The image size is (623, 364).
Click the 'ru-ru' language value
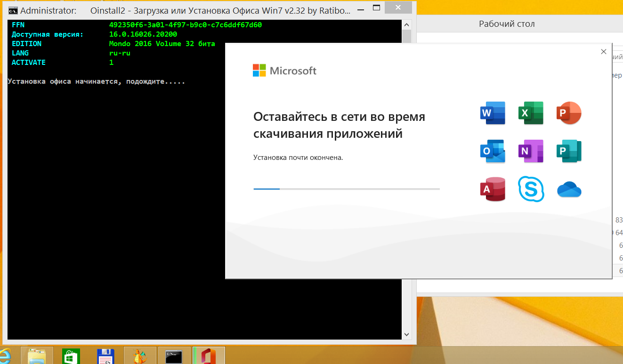click(120, 53)
